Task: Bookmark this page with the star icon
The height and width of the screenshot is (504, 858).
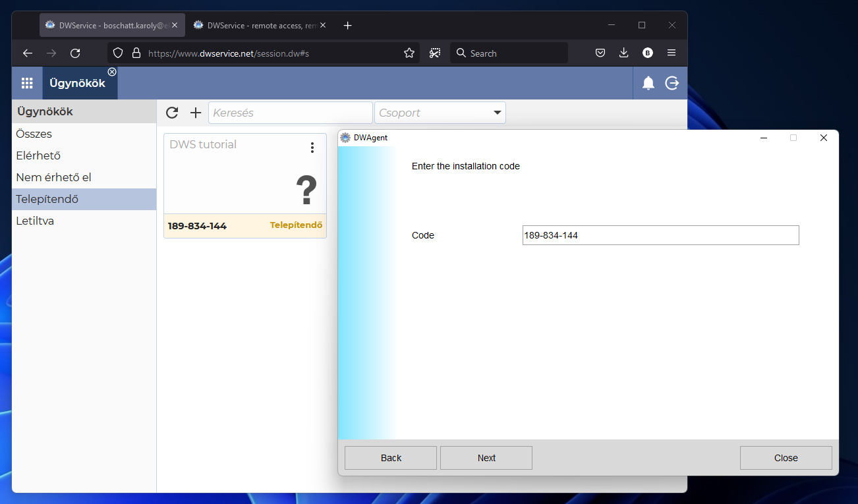Action: click(409, 53)
